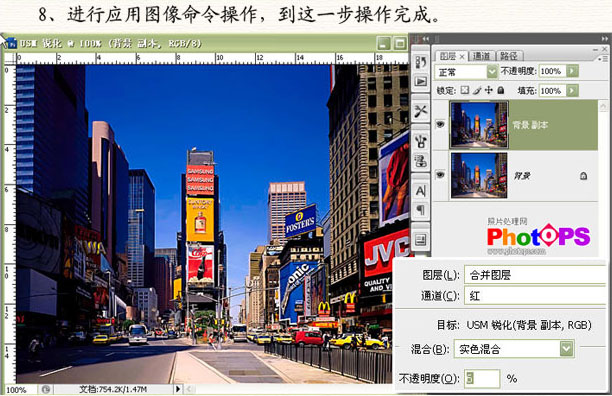Click the layer 不透明度 100% field

point(552,71)
